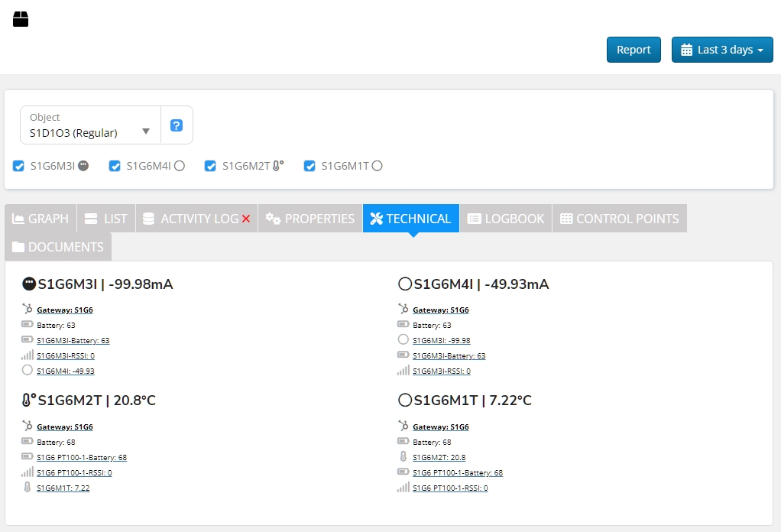Uncheck the S1G6M1T checkbox
Image resolution: width=781 pixels, height=532 pixels.
pyautogui.click(x=309, y=166)
